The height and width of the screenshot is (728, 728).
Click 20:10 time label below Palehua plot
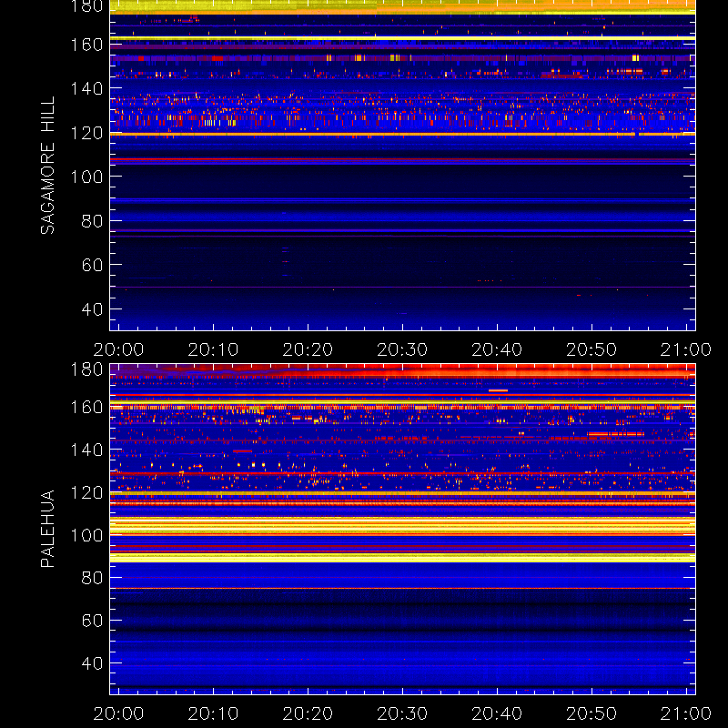213,713
